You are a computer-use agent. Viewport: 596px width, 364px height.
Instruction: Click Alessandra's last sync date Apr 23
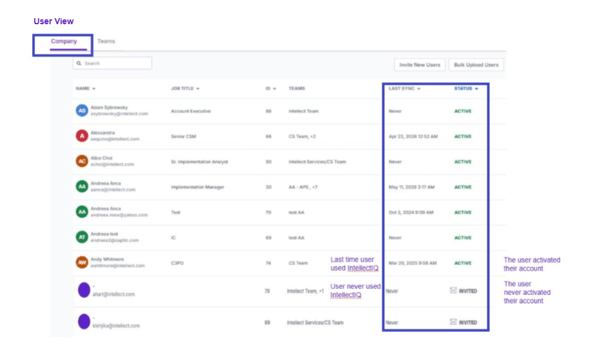click(413, 136)
